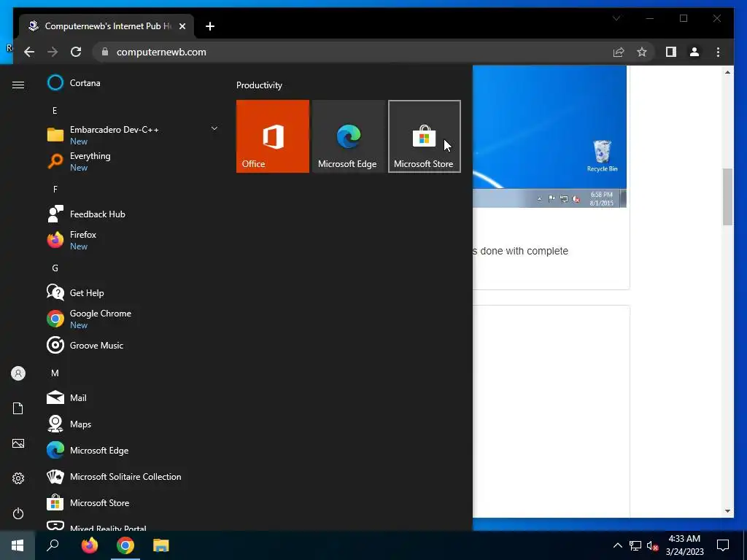Open Pictures from the Start sidebar
Screen dimensions: 747x560
pyautogui.click(x=18, y=443)
